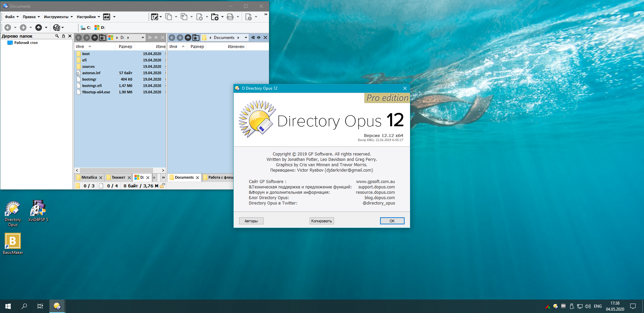
Task: Open the Инструменты menu
Action: [x=58, y=17]
